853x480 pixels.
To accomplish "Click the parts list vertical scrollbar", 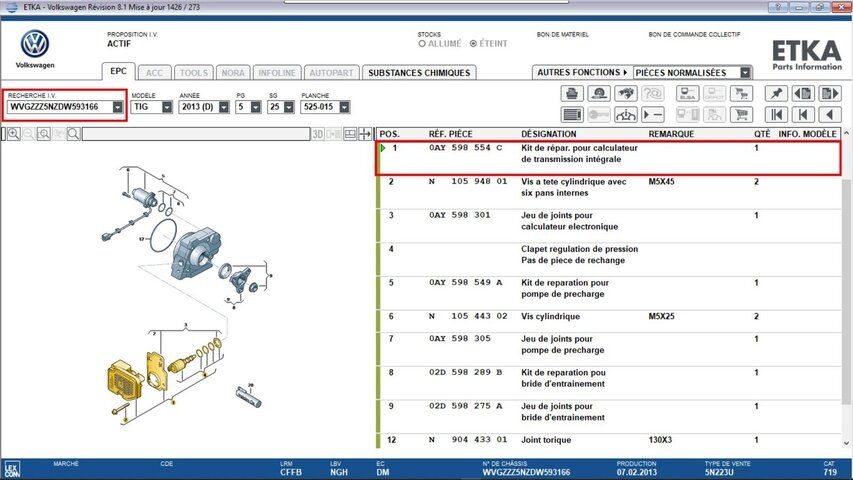I will [846, 292].
